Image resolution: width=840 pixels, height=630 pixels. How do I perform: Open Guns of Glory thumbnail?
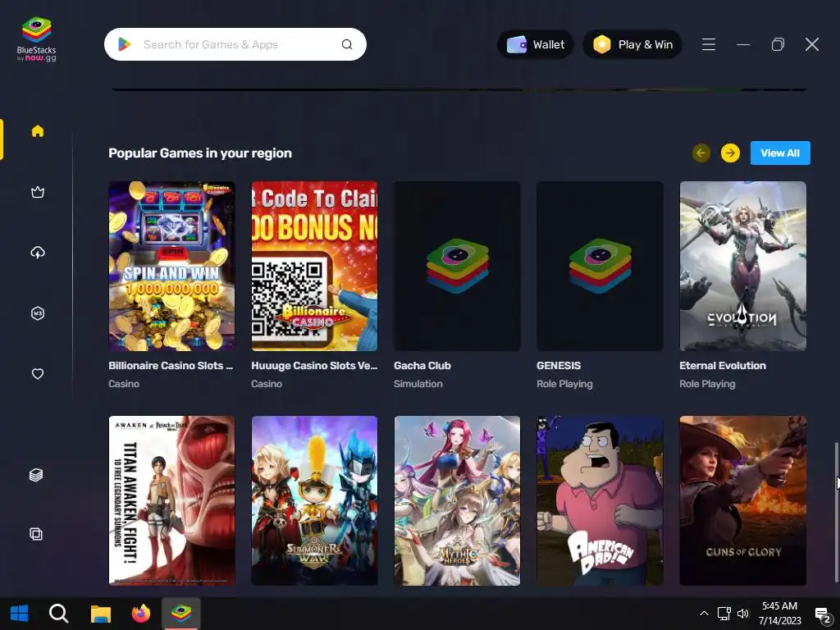tap(743, 501)
